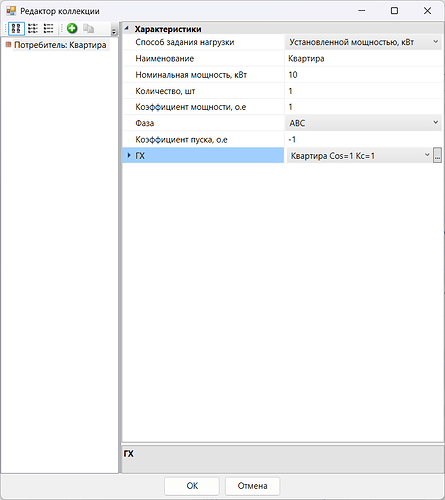The height and width of the screenshot is (500, 445).
Task: Open the toolbar overflow options arrow
Action: [x=114, y=31]
